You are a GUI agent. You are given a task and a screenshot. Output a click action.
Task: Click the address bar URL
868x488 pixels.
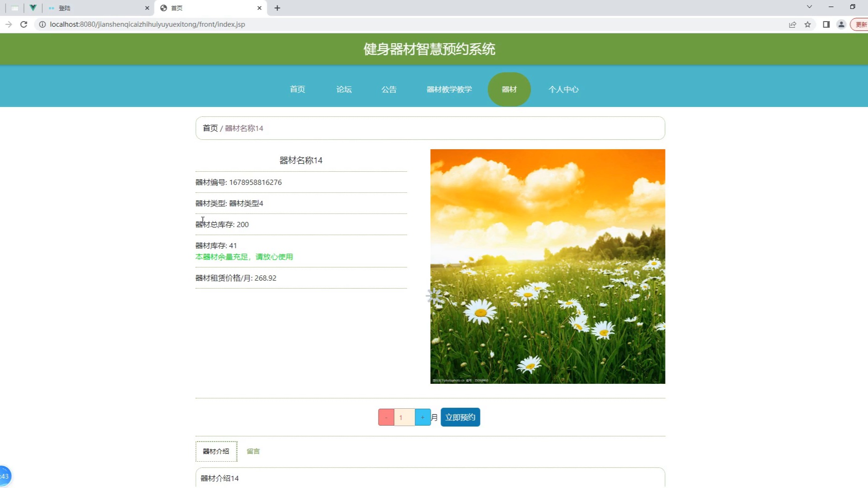(147, 24)
